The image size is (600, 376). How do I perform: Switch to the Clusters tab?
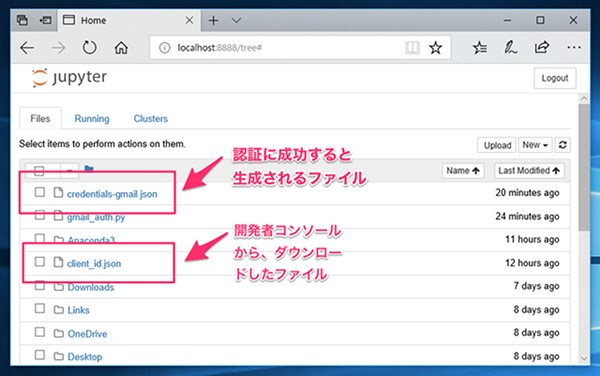coord(151,119)
